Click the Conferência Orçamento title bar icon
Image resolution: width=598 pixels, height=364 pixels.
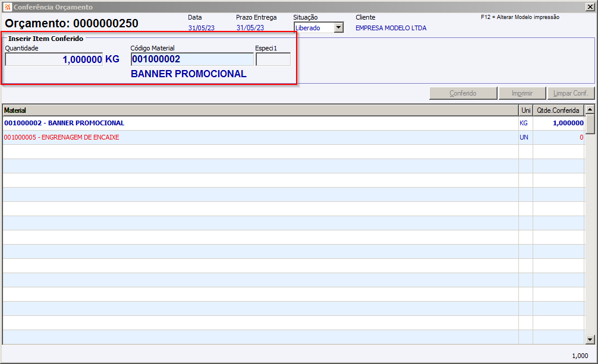pos(7,7)
